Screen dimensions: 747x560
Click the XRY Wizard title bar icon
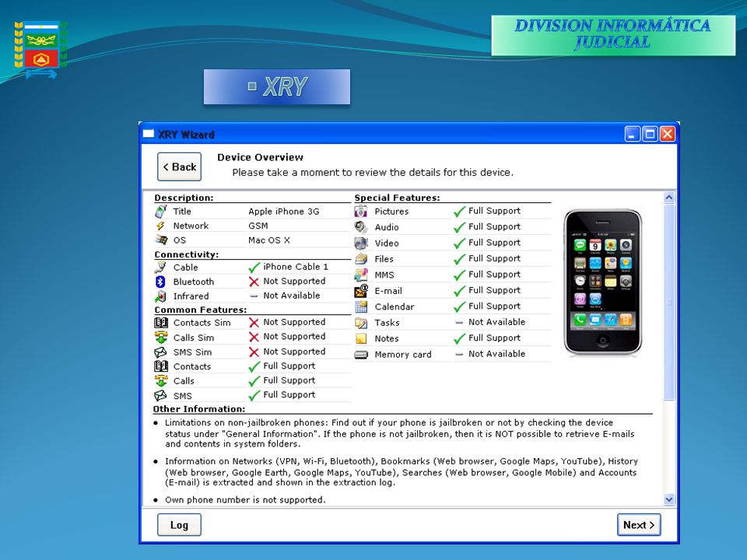(x=149, y=134)
